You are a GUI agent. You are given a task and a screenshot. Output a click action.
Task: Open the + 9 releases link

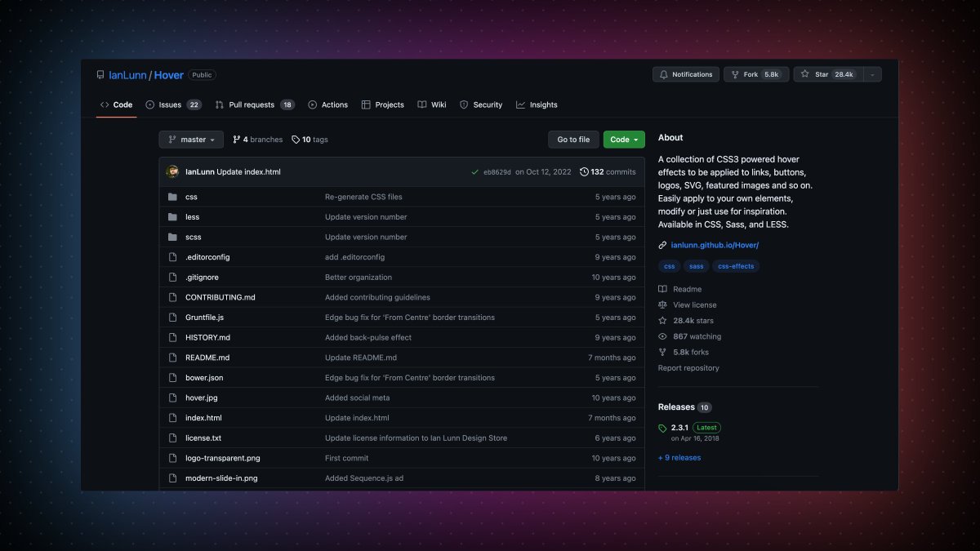pos(679,458)
